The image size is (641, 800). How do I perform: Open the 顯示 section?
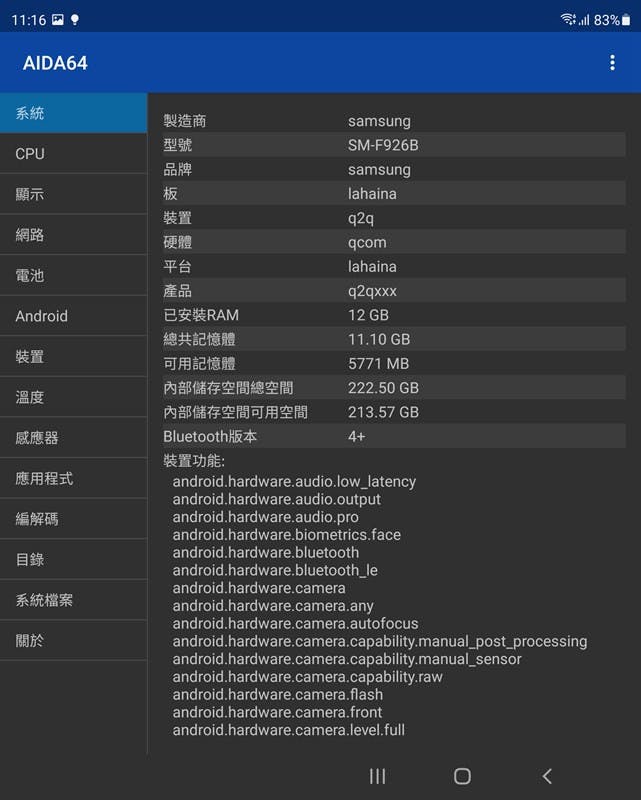[73, 194]
